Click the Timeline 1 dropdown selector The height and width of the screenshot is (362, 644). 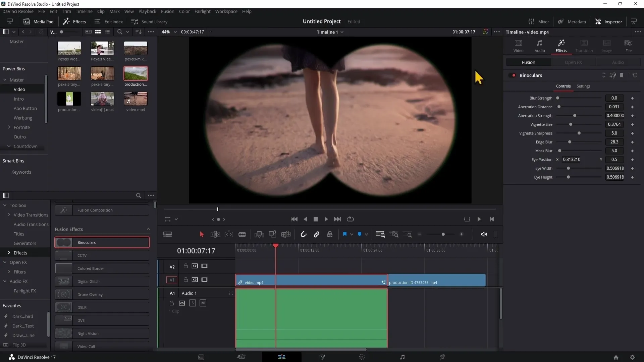[329, 32]
